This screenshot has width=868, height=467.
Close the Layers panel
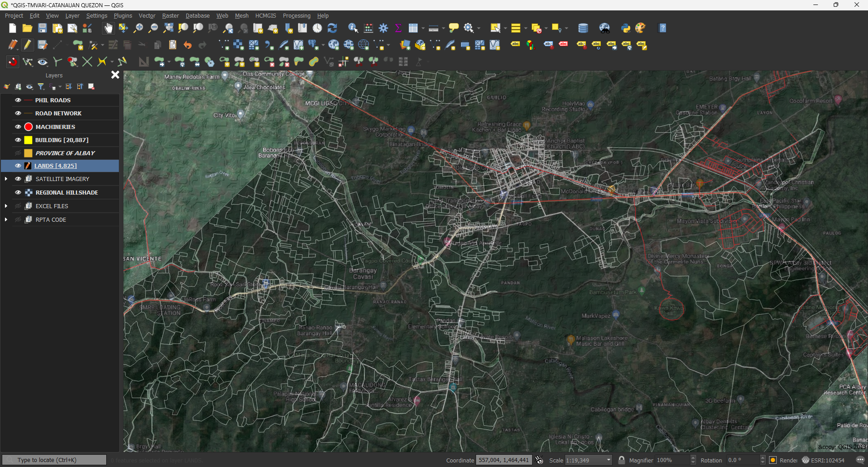115,75
